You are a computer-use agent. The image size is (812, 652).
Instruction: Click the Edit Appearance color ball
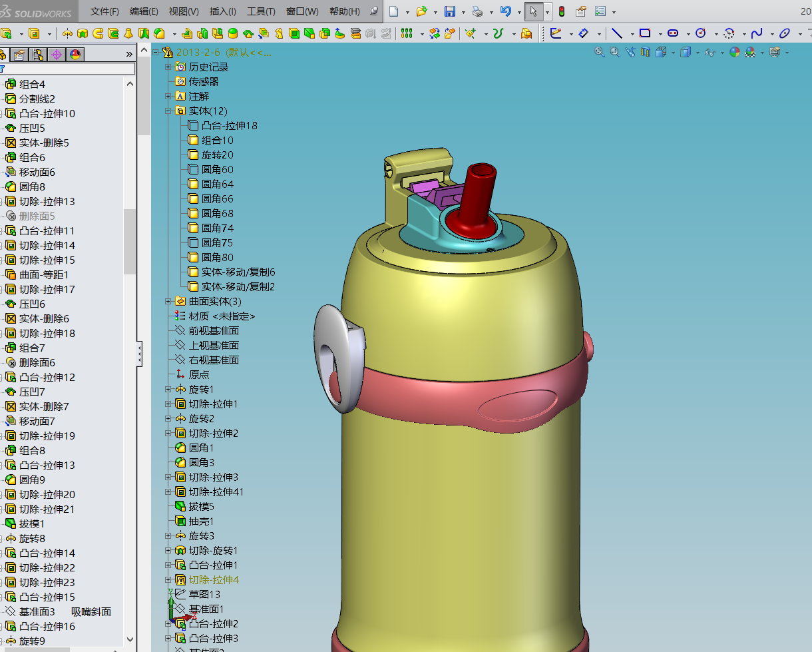pos(735,52)
